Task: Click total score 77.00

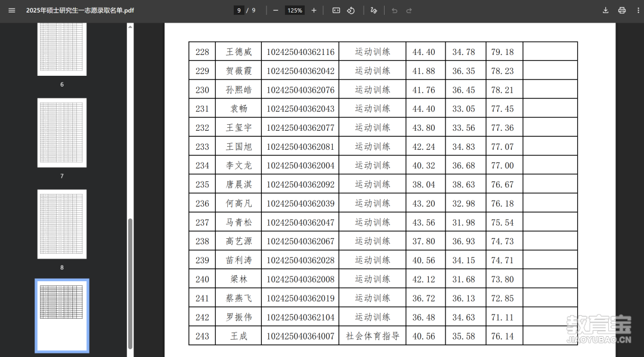Action: point(502,165)
